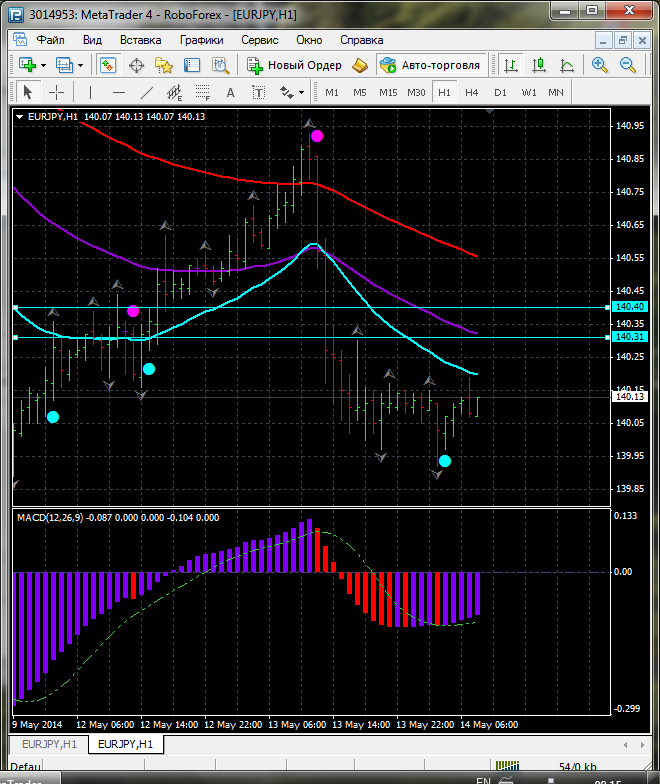Toggle the Terminal window icon
The image size is (660, 784).
click(x=192, y=66)
